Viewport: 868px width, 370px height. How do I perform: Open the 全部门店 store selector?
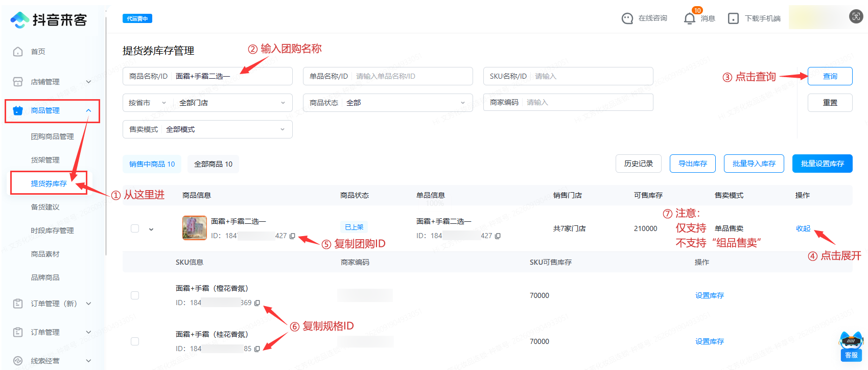pos(232,103)
